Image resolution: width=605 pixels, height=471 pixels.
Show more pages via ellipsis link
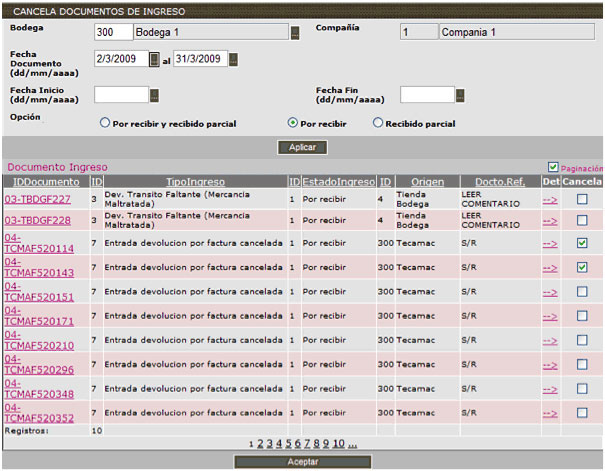click(x=352, y=445)
